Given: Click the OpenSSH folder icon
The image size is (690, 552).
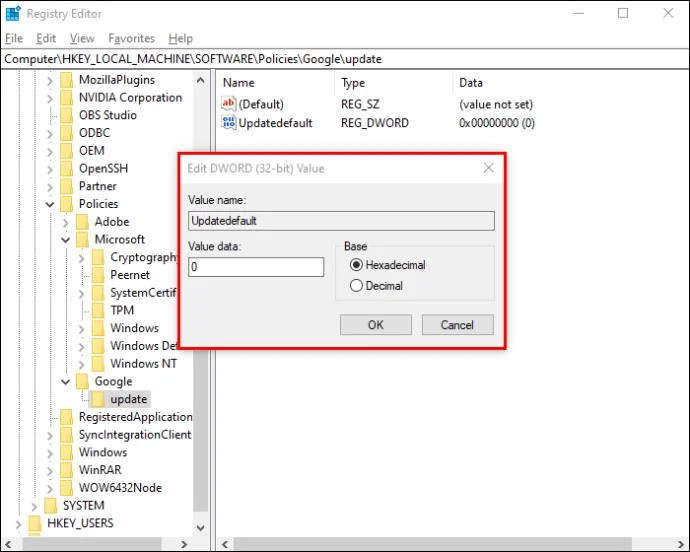Looking at the screenshot, I should [x=66, y=169].
